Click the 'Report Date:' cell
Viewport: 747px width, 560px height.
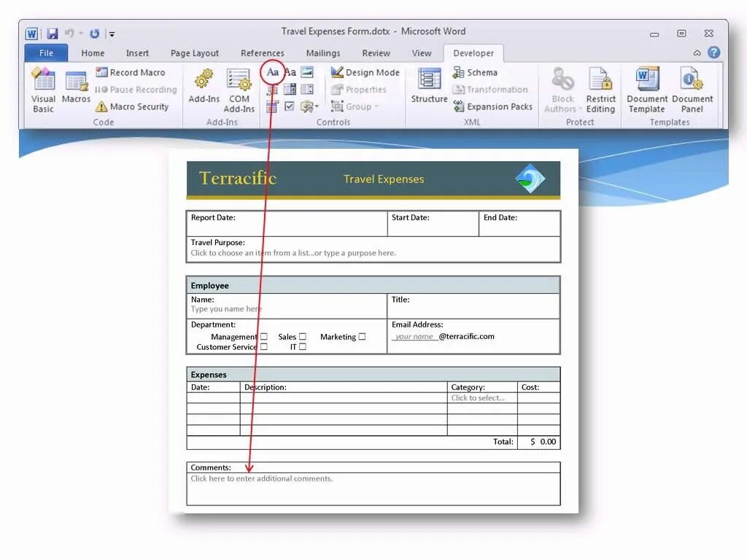(287, 223)
